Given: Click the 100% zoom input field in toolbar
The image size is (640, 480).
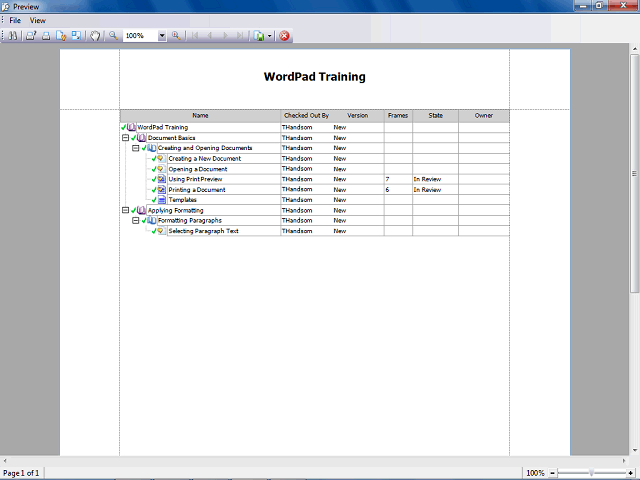Looking at the screenshot, I should (x=140, y=36).
